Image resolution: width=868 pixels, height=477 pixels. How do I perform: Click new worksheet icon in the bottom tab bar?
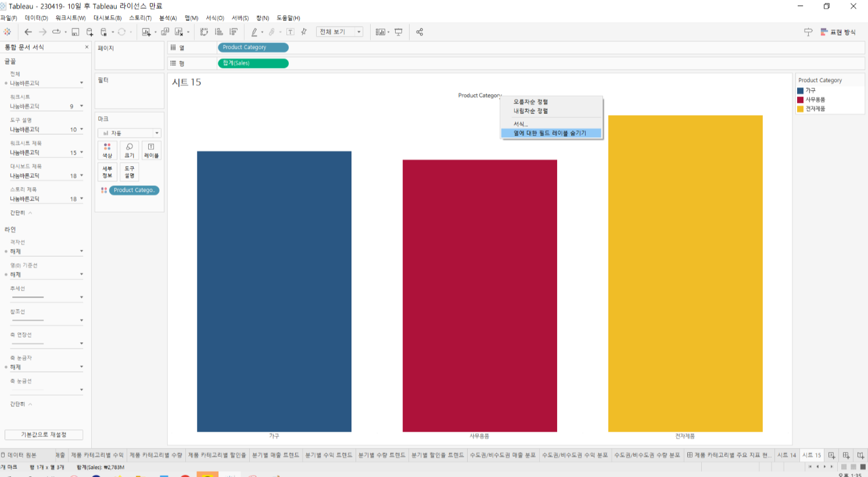pos(832,455)
